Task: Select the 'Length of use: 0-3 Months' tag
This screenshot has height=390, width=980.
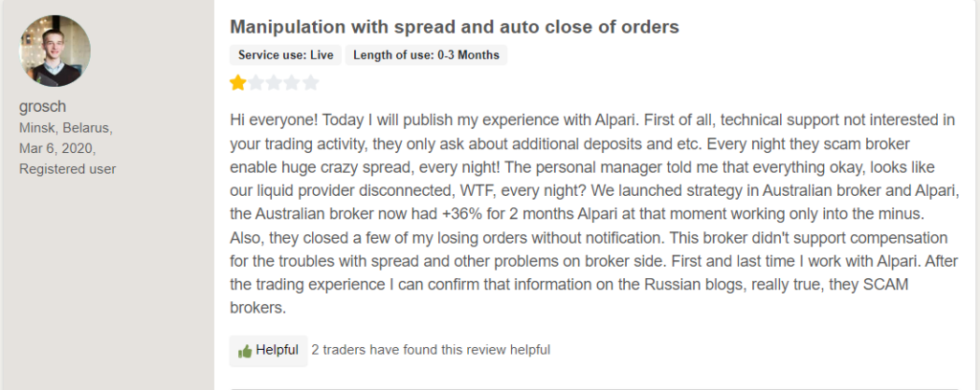Action: pos(426,54)
